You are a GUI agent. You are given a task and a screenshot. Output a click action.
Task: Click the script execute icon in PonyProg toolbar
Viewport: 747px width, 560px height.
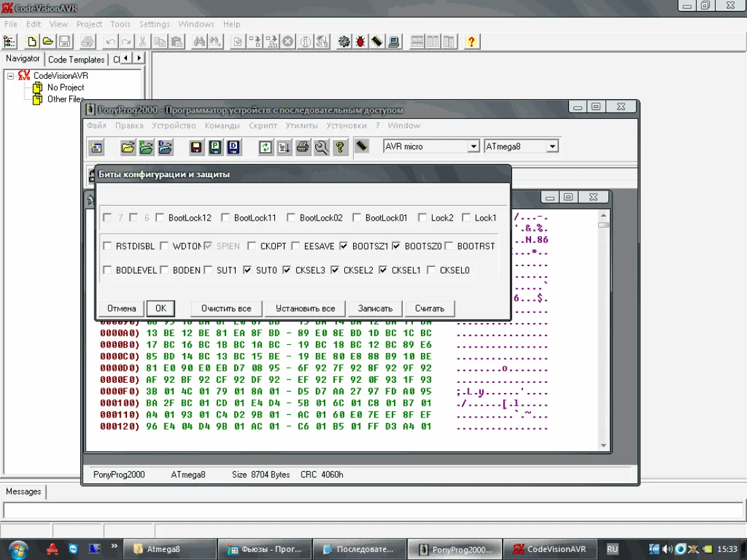(284, 147)
